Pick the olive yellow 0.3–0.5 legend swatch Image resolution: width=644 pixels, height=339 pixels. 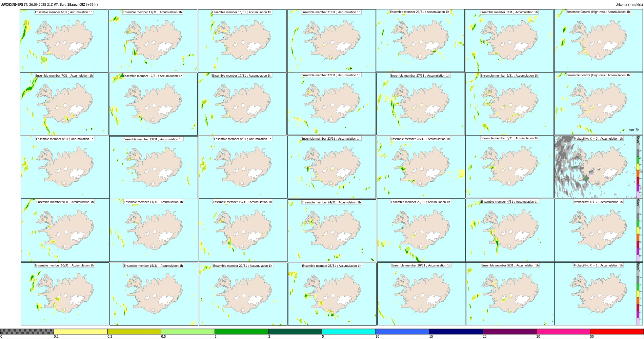[x=134, y=332]
